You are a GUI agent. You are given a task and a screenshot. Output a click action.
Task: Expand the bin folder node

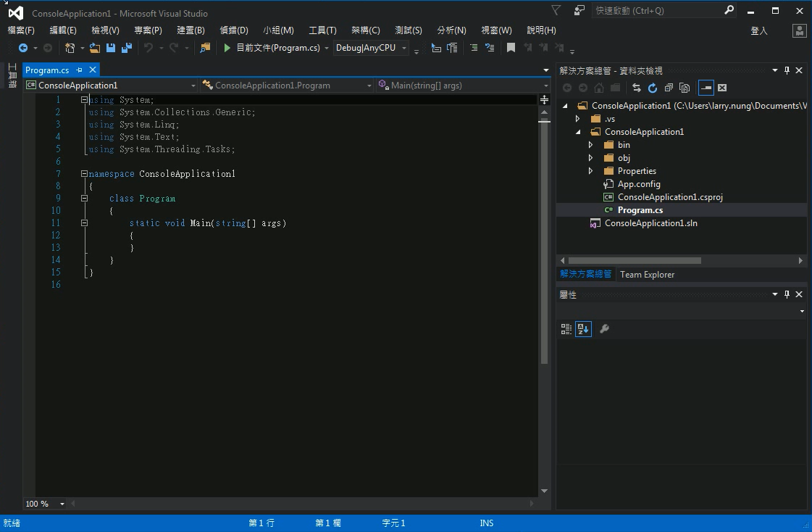[x=590, y=144]
